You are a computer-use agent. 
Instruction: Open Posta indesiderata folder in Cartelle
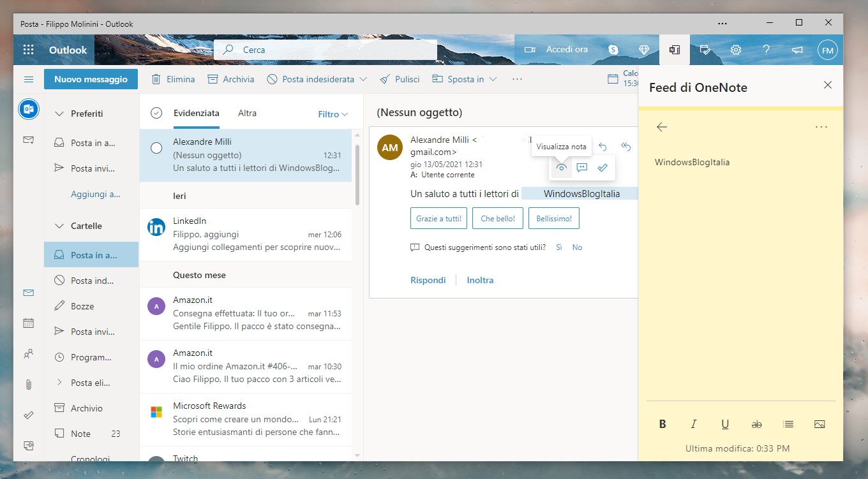pos(91,281)
